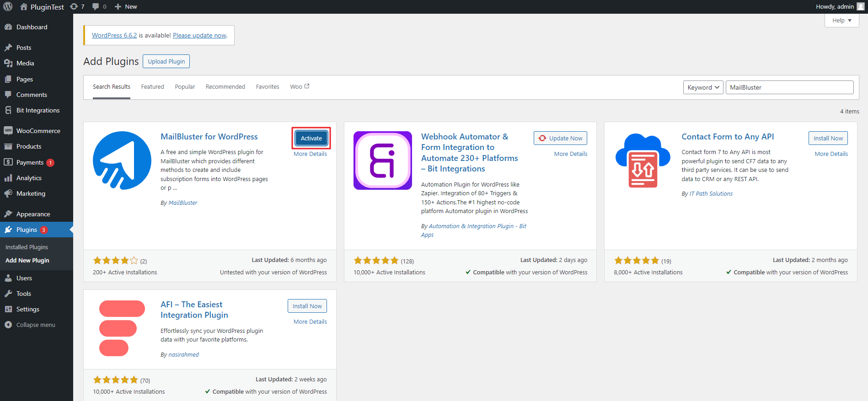868x401 pixels.
Task: Open Analytics in the sidebar menu
Action: pyautogui.click(x=29, y=178)
